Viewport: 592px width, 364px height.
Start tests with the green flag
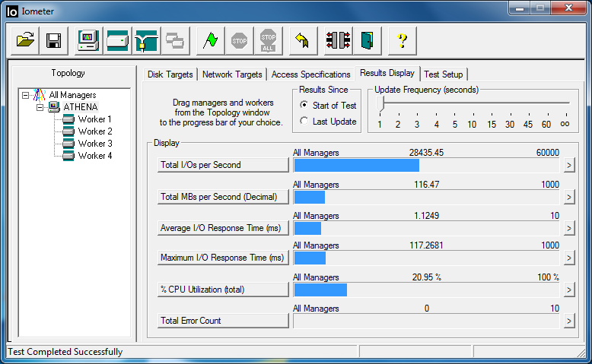(x=210, y=40)
